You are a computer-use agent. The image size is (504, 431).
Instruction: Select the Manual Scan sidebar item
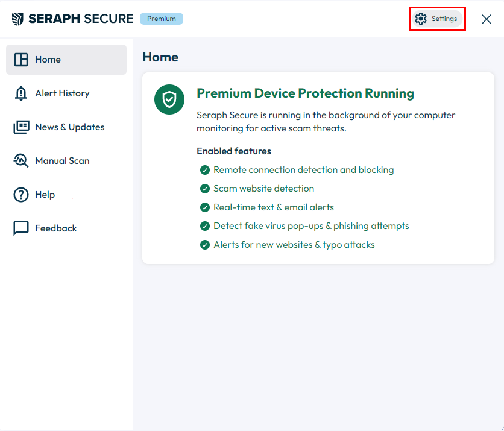pos(66,161)
